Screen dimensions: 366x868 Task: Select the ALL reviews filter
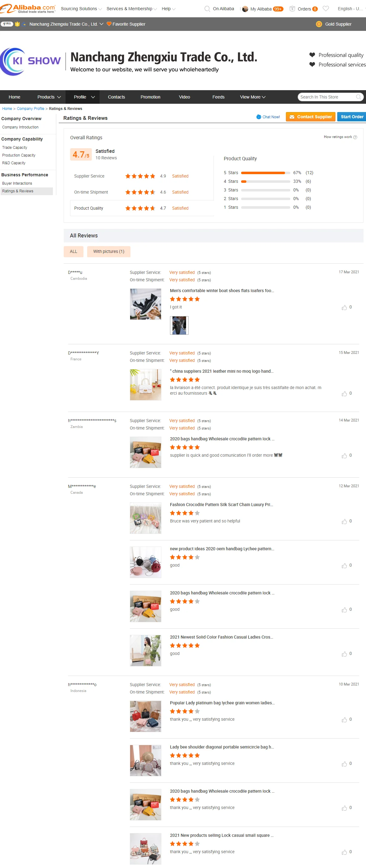74,251
